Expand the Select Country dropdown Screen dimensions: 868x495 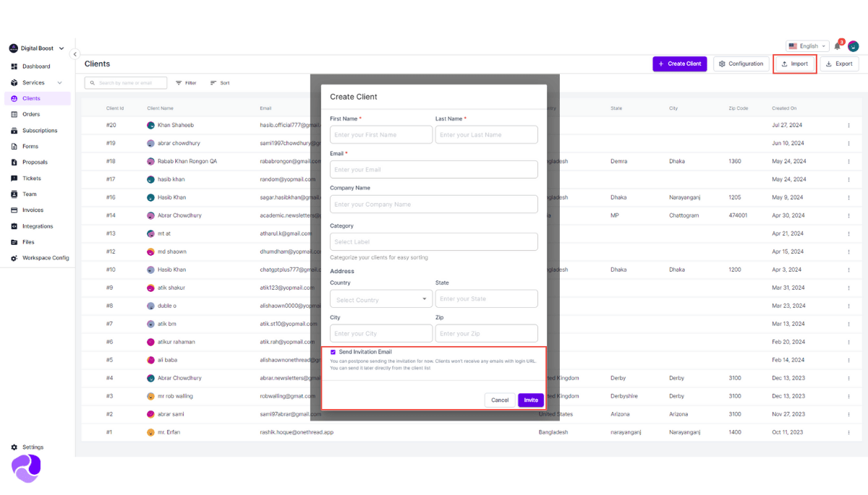pos(381,299)
